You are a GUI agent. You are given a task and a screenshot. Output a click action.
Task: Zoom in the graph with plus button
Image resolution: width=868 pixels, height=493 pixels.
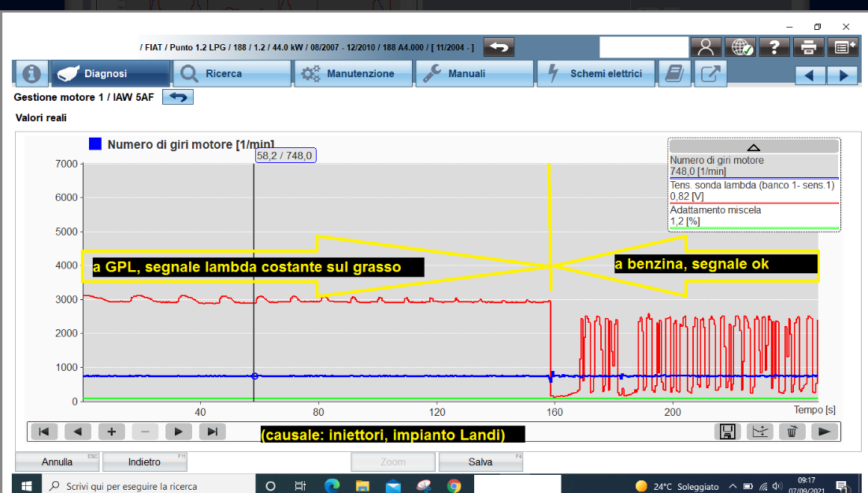pyautogui.click(x=112, y=431)
